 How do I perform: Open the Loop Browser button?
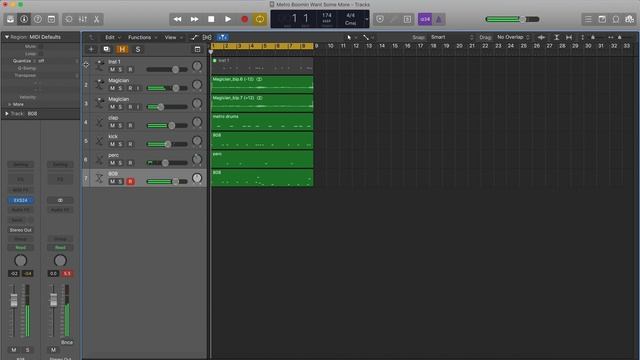pos(616,19)
